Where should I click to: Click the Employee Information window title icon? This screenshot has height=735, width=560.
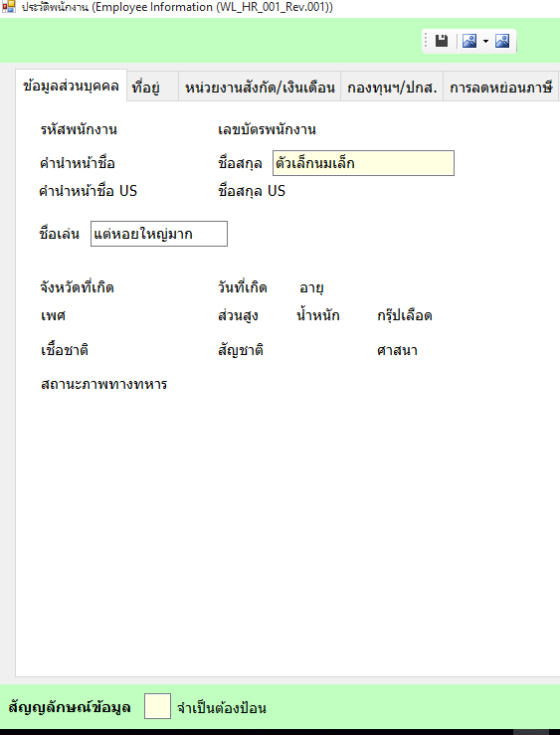click(8, 7)
